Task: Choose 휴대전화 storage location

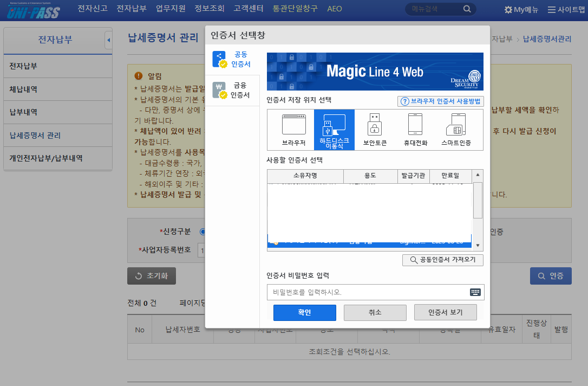Action: [415, 130]
